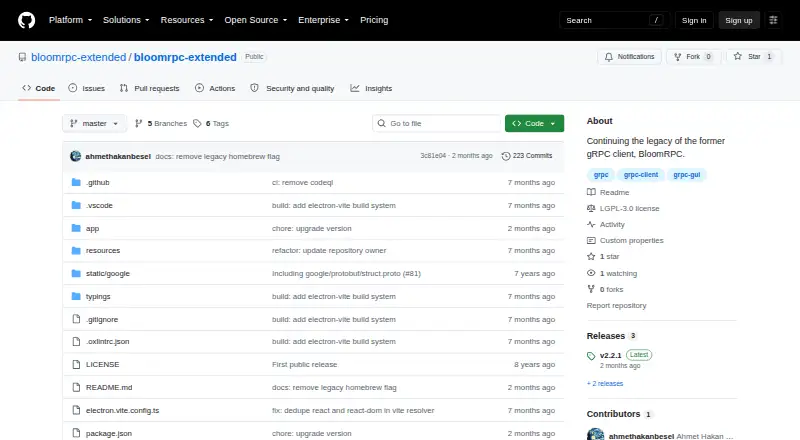Click the grpc topic tag
The width and height of the screenshot is (800, 440).
coord(601,175)
